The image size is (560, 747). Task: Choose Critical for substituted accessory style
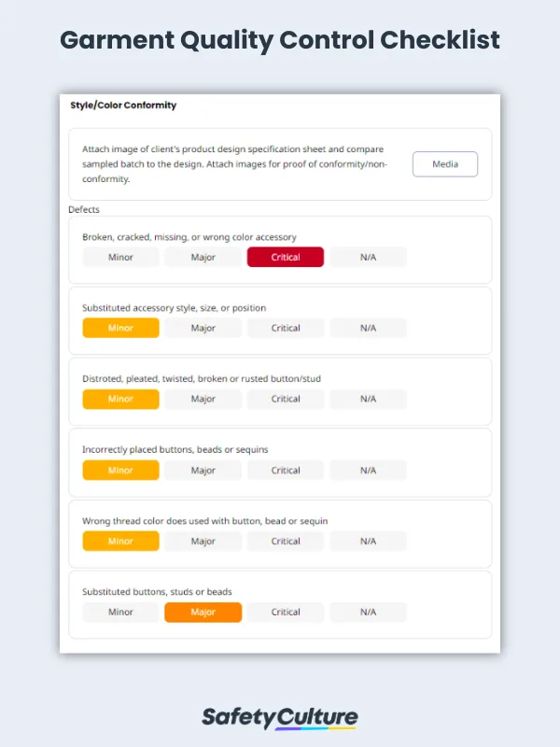pyautogui.click(x=286, y=328)
